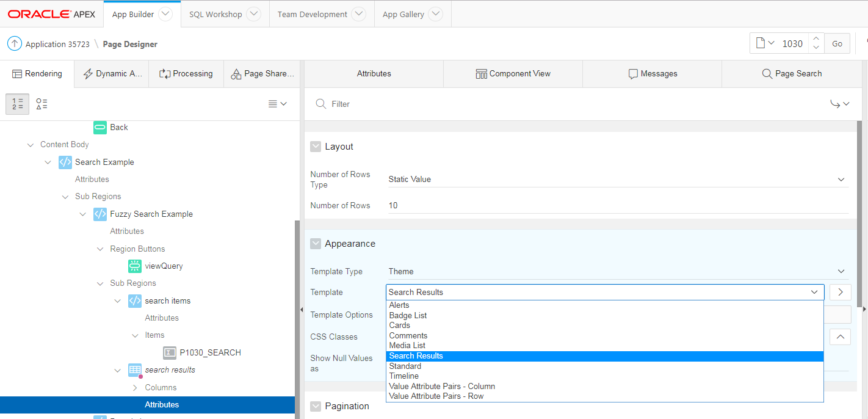Collapse the Fuzzy Search Example node
The image size is (868, 419).
(83, 214)
